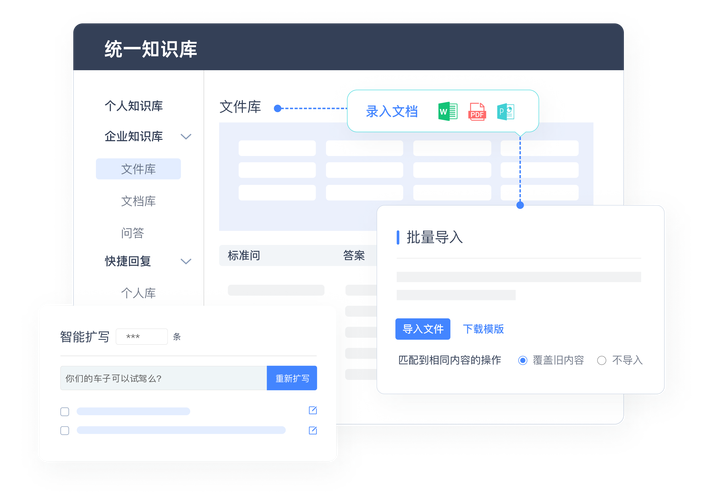Select 企业知识库 in the sidebar
712x500 pixels.
click(x=134, y=136)
